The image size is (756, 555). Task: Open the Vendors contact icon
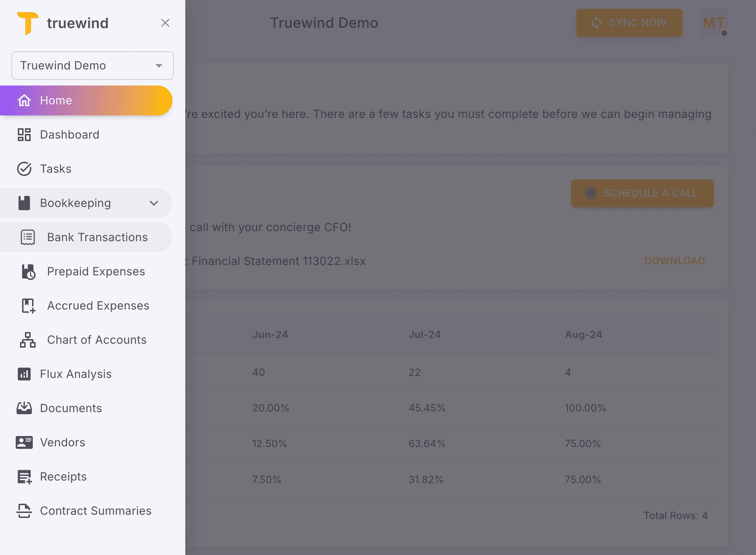click(24, 442)
